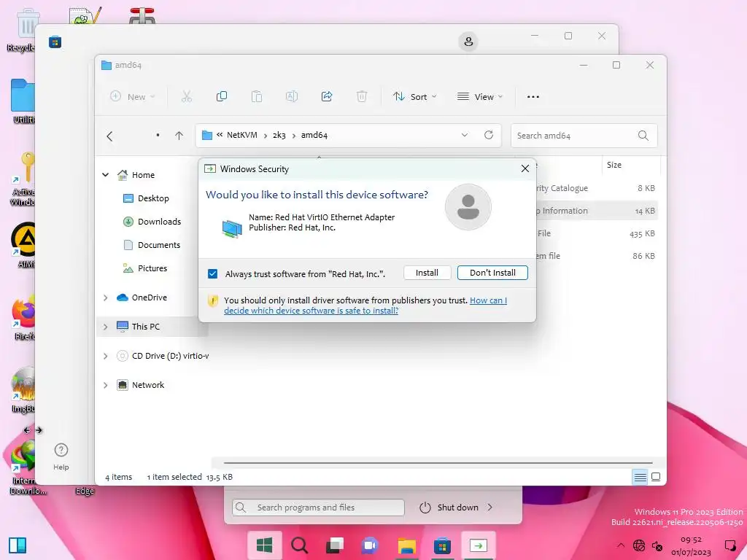Switch to details view layout icon
The width and height of the screenshot is (747, 560).
coord(640,477)
